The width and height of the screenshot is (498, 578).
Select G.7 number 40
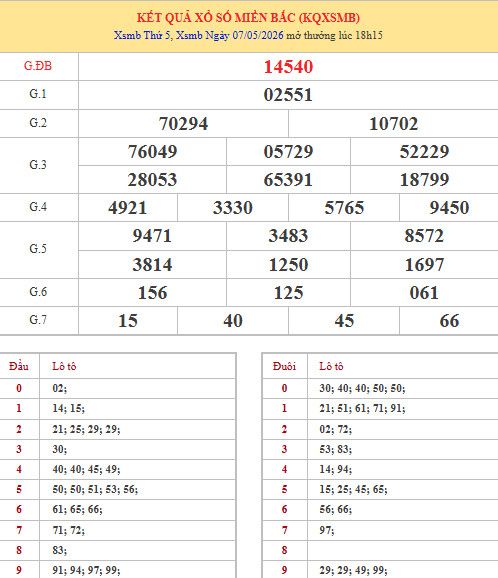(233, 321)
